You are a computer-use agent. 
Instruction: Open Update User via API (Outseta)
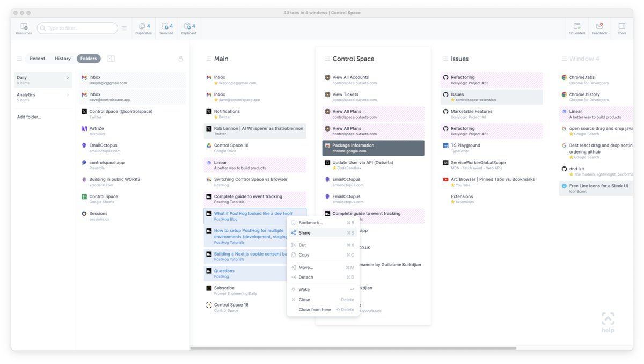click(x=374, y=165)
